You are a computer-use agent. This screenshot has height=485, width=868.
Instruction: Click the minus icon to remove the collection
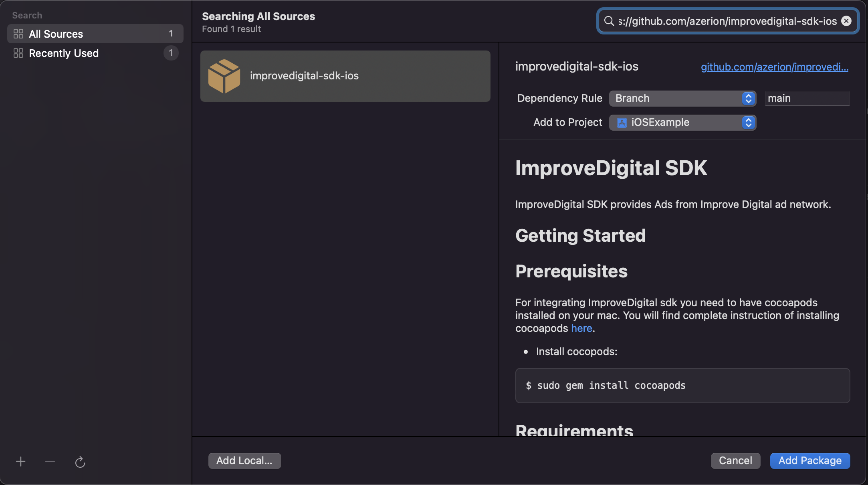click(50, 462)
